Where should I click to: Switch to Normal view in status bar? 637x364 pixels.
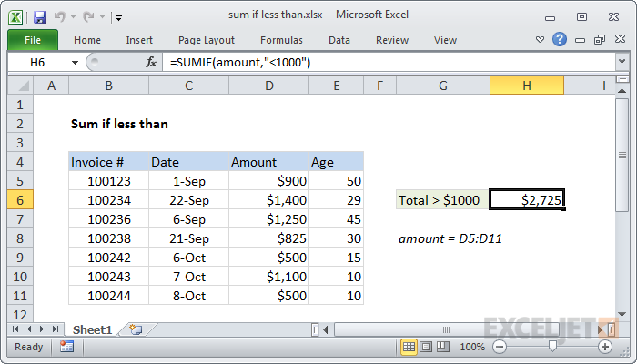[x=409, y=347]
